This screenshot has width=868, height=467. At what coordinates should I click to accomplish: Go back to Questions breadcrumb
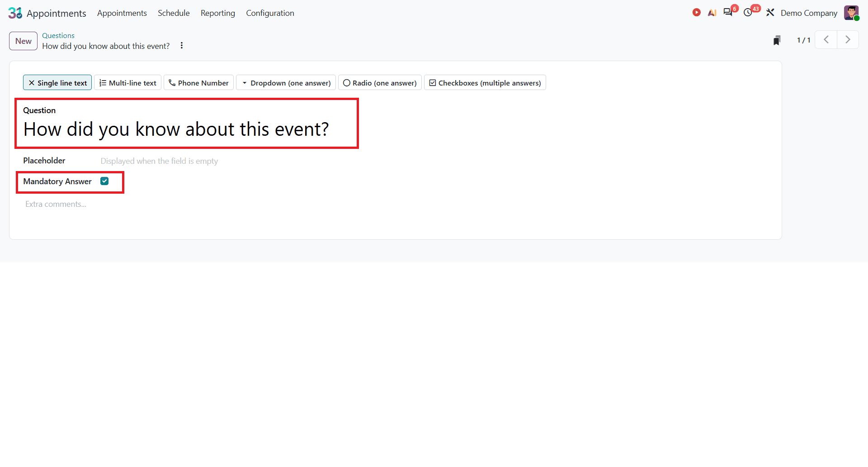(x=58, y=35)
